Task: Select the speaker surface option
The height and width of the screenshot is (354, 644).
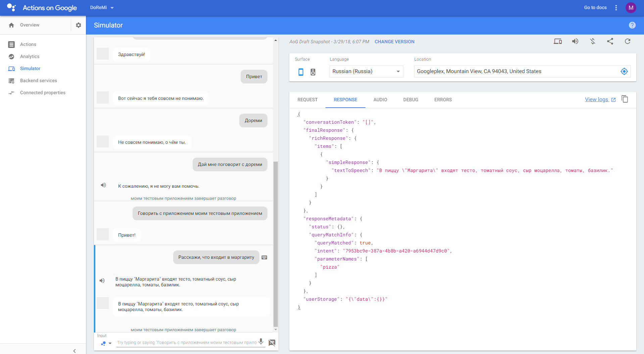Action: pyautogui.click(x=313, y=72)
